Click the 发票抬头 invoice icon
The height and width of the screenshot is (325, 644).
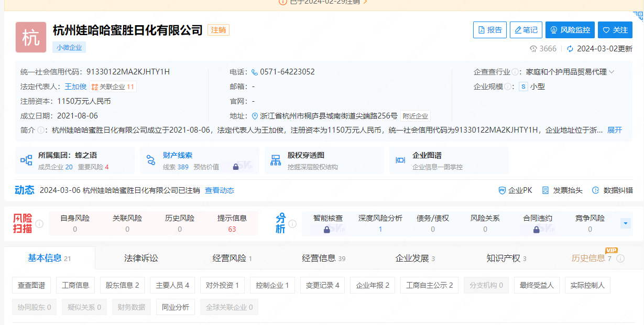545,190
